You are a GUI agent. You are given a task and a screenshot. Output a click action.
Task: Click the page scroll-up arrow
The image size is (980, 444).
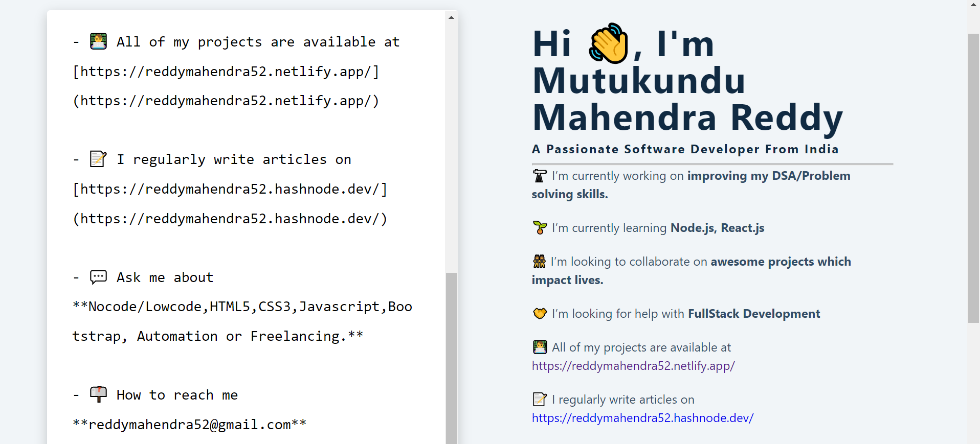973,5
